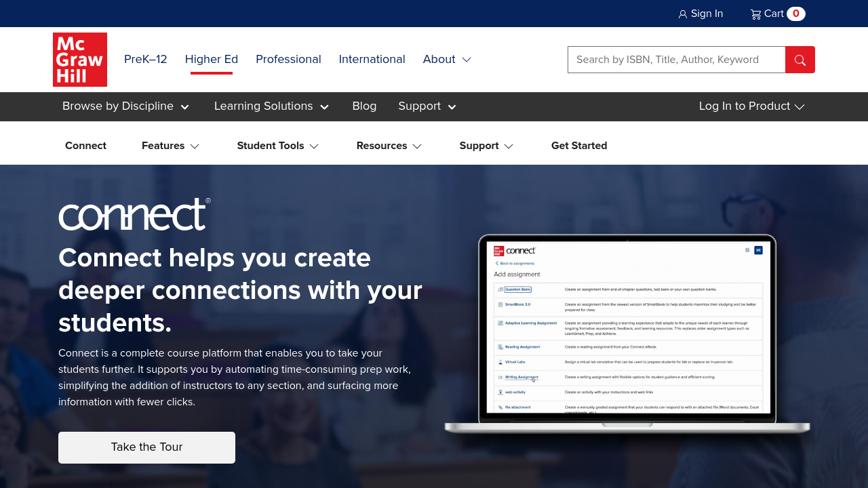Open Browse by Discipline dropdown
This screenshot has width=868, height=488.
tap(125, 106)
